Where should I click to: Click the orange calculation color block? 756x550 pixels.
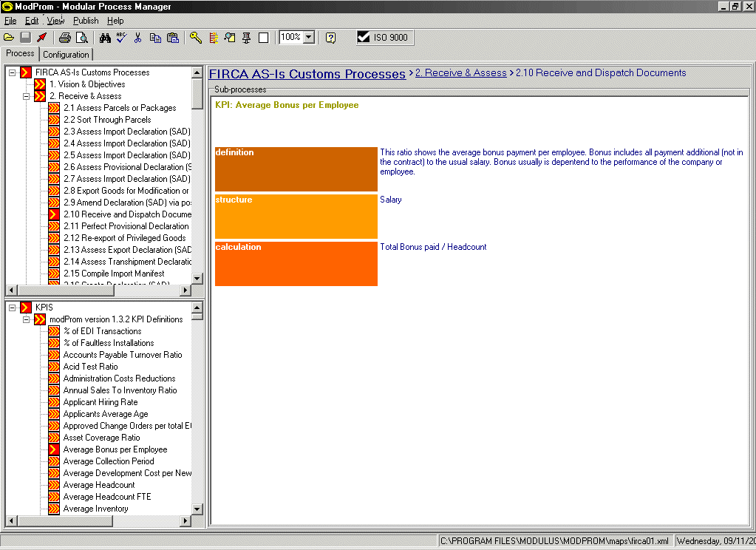(296, 263)
